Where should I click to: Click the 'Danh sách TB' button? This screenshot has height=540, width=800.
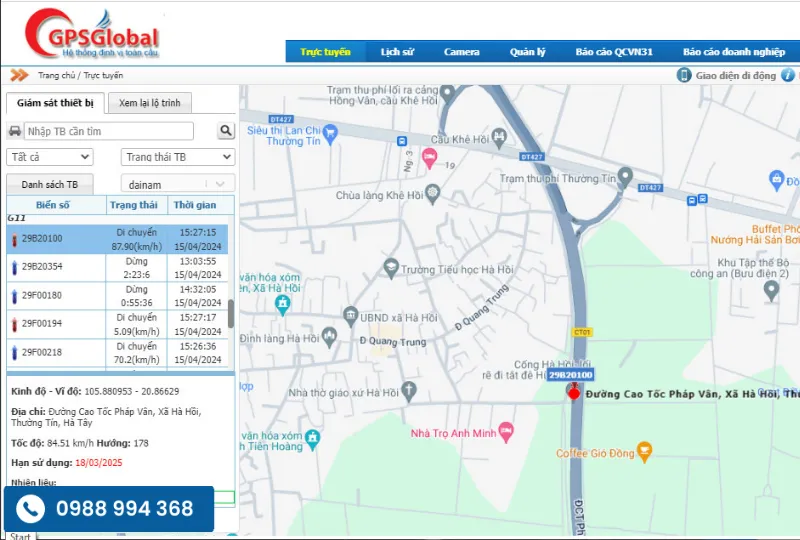tap(50, 184)
